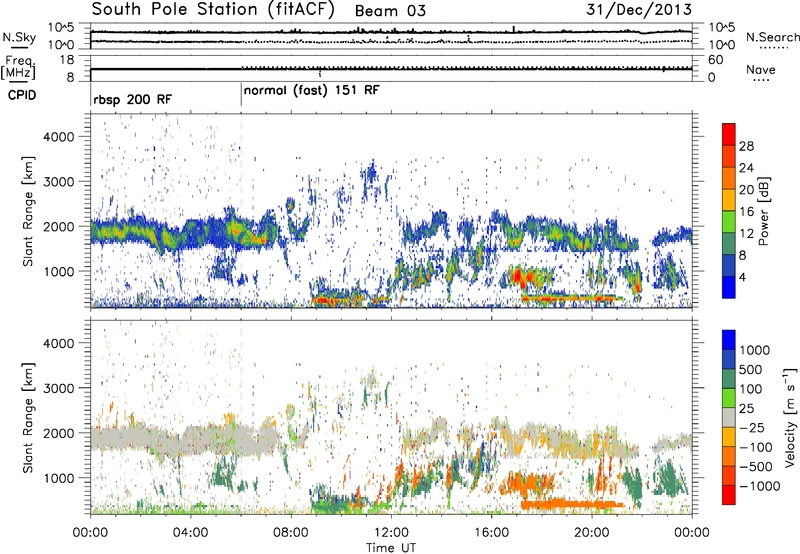800x554 pixels.
Task: Select the 'rbsp 200 RF' mode label
Action: click(133, 99)
